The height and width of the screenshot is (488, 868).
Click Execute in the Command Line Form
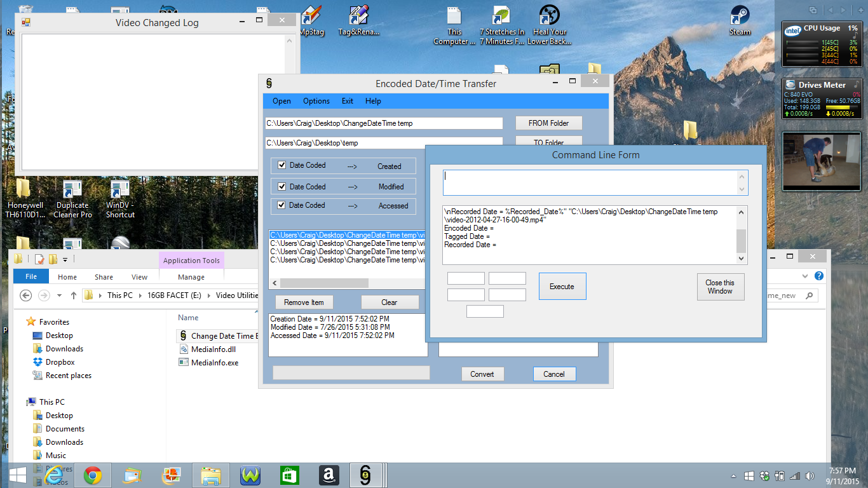click(x=562, y=287)
